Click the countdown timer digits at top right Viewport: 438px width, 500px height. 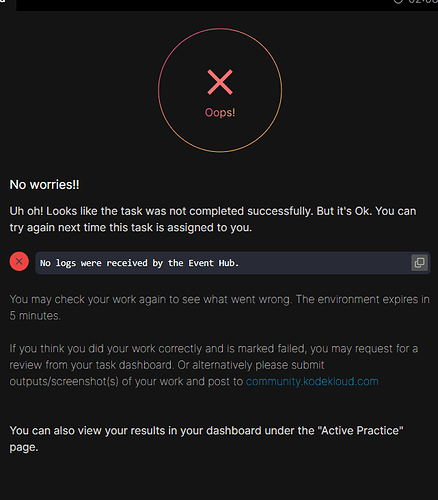[423, 1]
